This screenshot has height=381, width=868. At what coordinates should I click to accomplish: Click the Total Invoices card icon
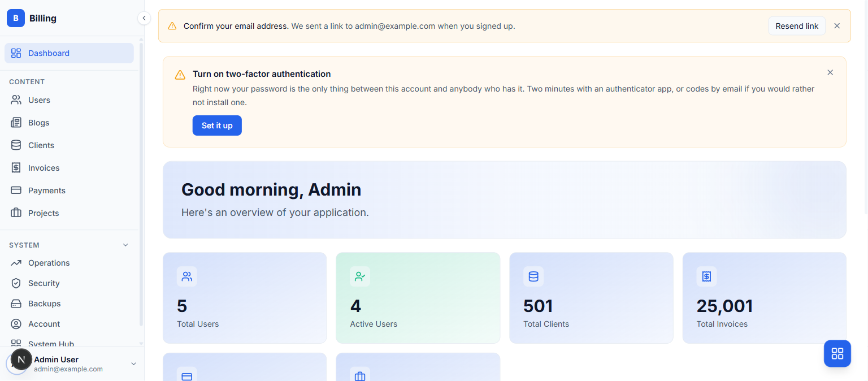coord(706,276)
